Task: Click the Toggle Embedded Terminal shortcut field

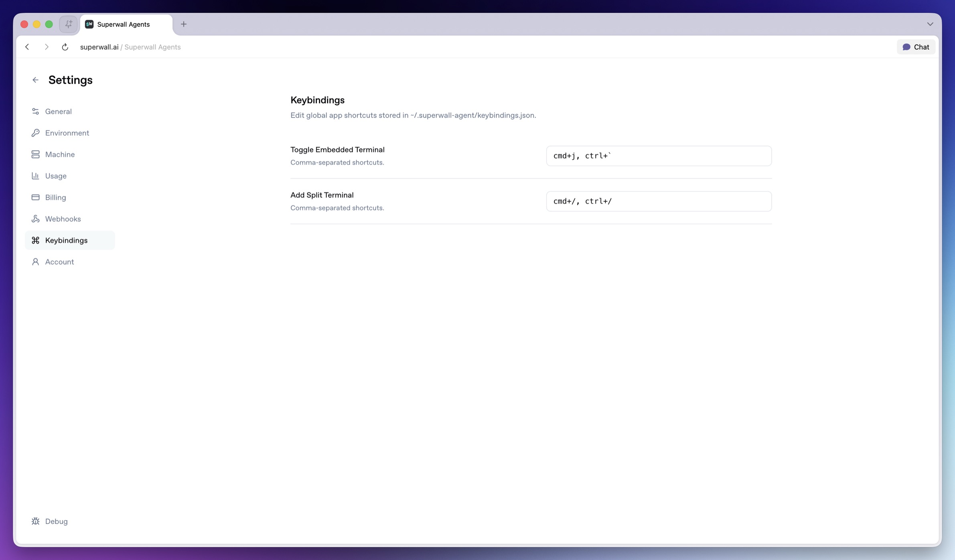Action: click(x=659, y=156)
